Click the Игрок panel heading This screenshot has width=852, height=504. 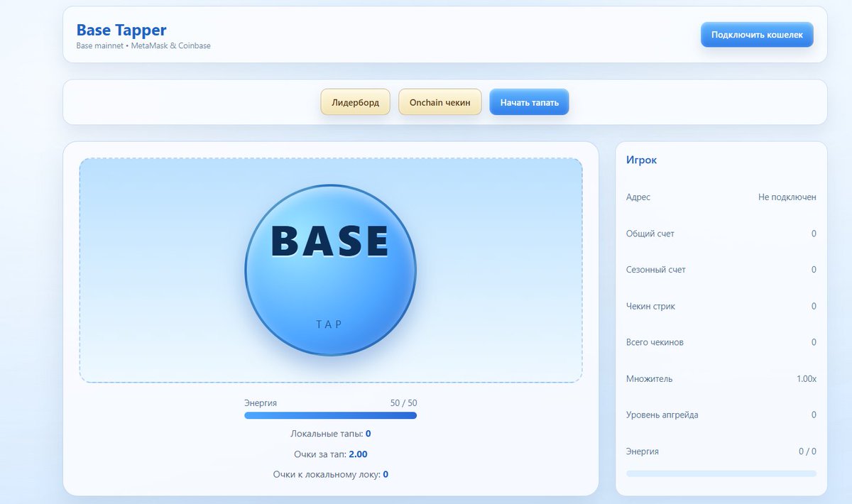click(x=641, y=160)
